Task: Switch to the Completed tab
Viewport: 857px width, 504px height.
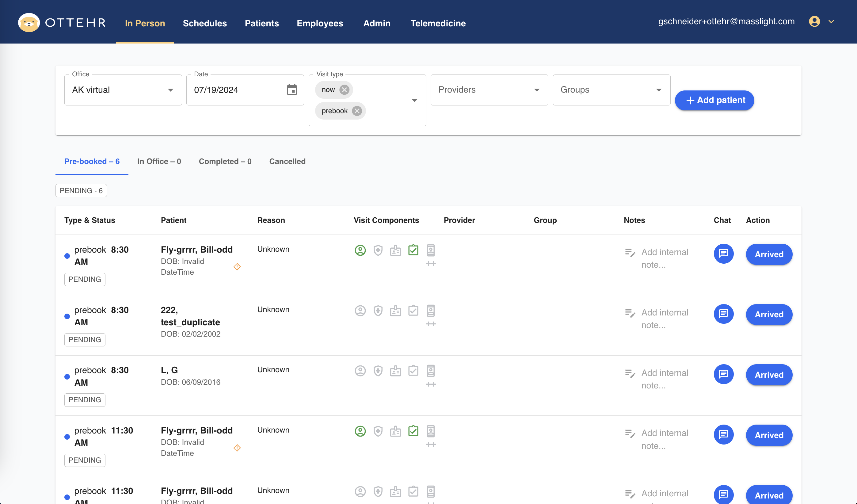Action: coord(226,161)
